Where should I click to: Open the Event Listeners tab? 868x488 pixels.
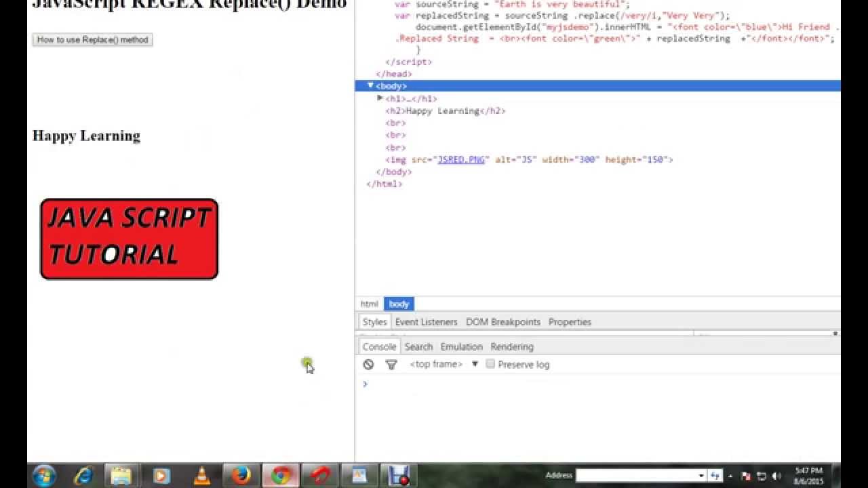point(427,322)
